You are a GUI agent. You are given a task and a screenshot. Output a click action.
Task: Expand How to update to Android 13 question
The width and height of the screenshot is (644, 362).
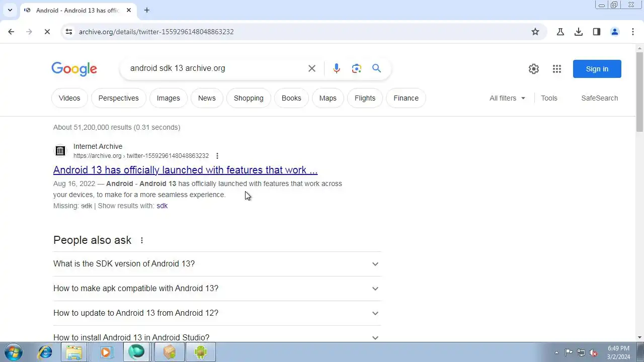217,313
